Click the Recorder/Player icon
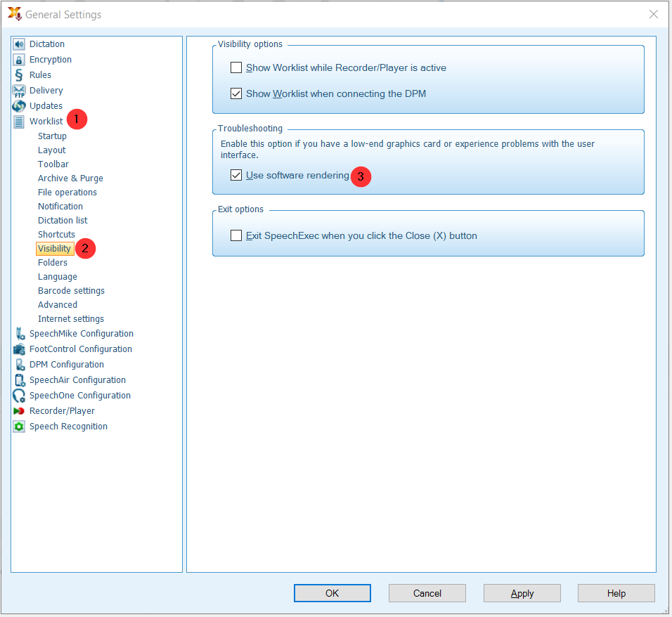Viewport: 672px width, 617px height. coord(19,411)
